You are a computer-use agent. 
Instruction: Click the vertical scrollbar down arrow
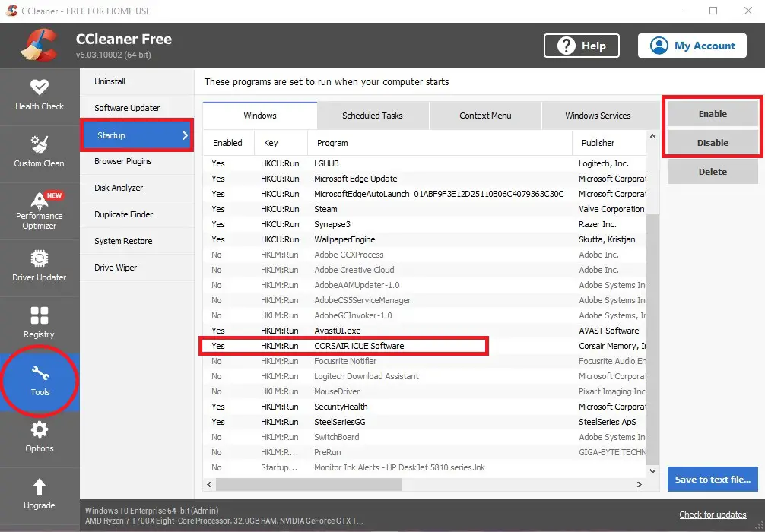tap(652, 471)
